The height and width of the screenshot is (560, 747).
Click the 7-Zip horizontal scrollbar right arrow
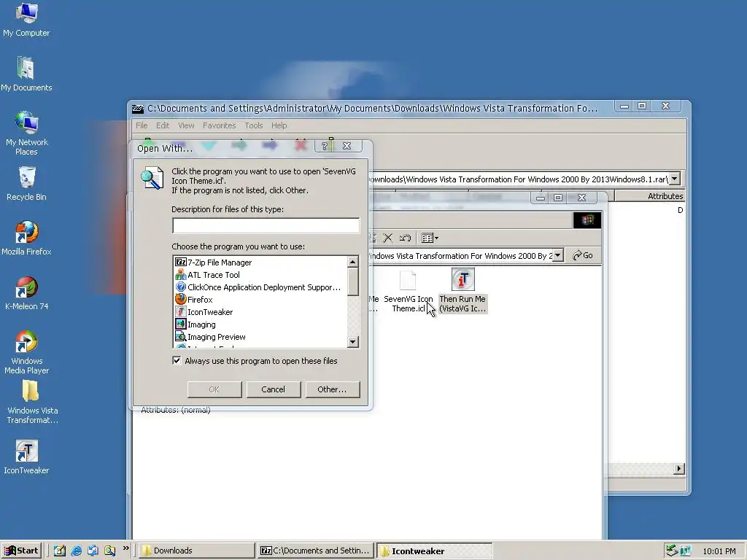point(679,469)
